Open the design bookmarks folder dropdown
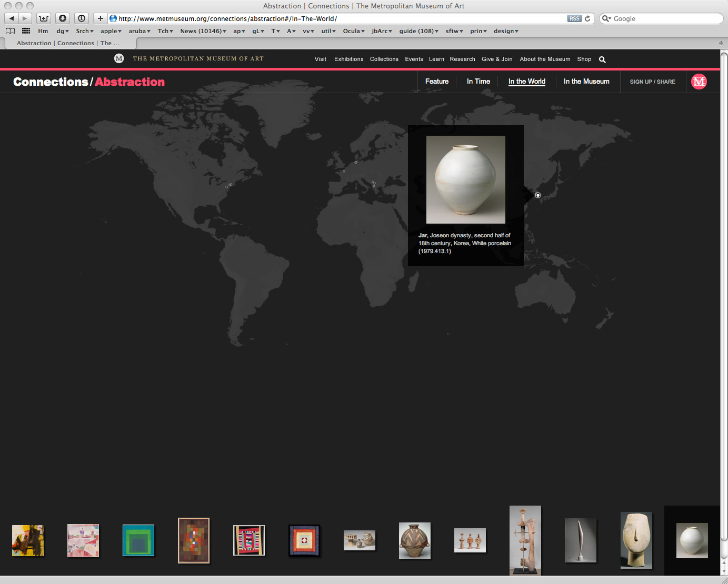Image resolution: width=728 pixels, height=584 pixels. coord(506,31)
